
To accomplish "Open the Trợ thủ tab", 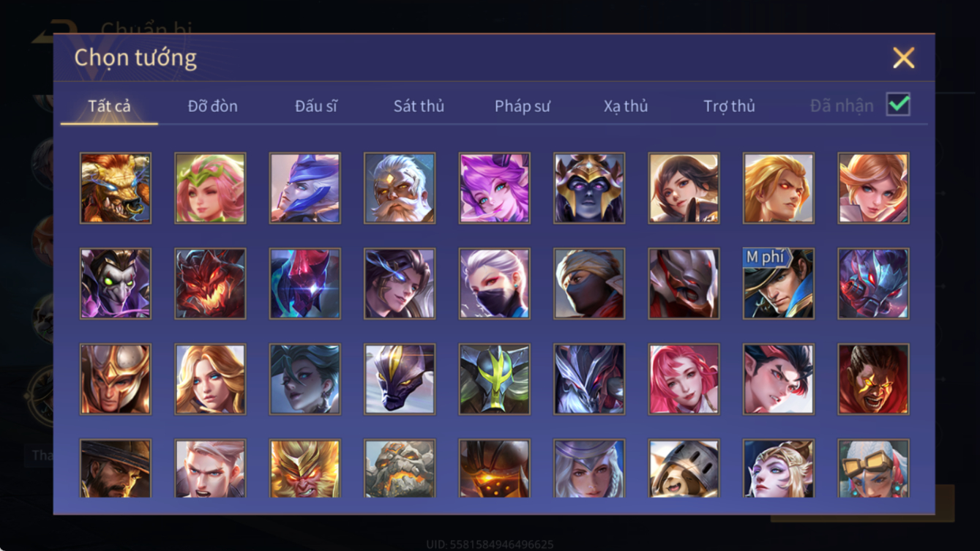I will (x=729, y=106).
